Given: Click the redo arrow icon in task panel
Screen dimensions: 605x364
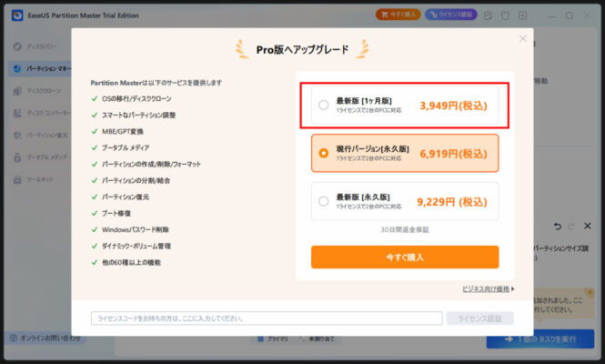Looking at the screenshot, I should coord(571,227).
